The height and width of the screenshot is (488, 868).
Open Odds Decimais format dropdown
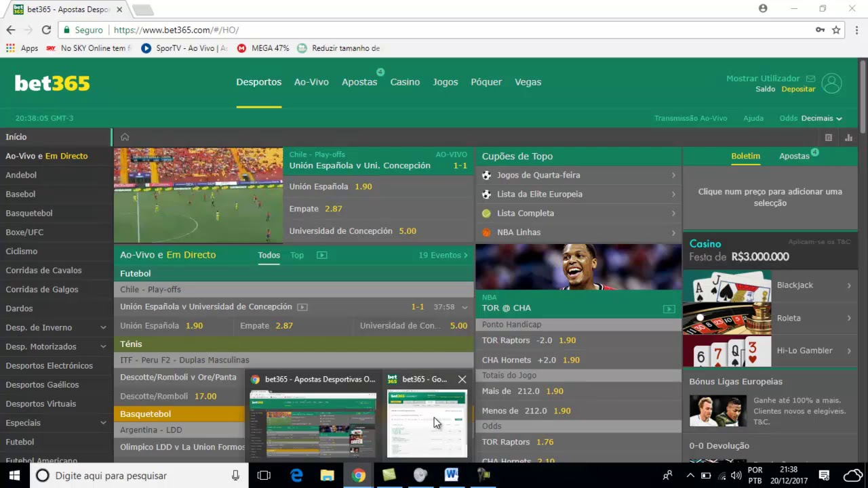pos(821,118)
